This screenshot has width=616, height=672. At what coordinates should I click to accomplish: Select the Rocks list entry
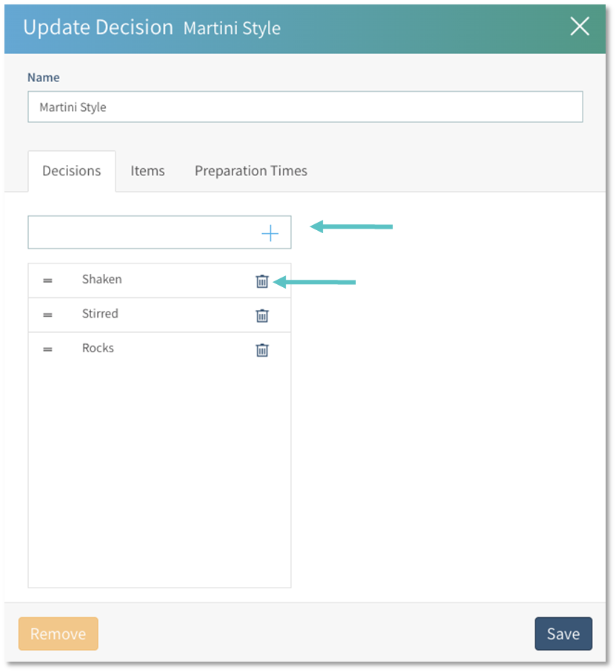tap(98, 349)
